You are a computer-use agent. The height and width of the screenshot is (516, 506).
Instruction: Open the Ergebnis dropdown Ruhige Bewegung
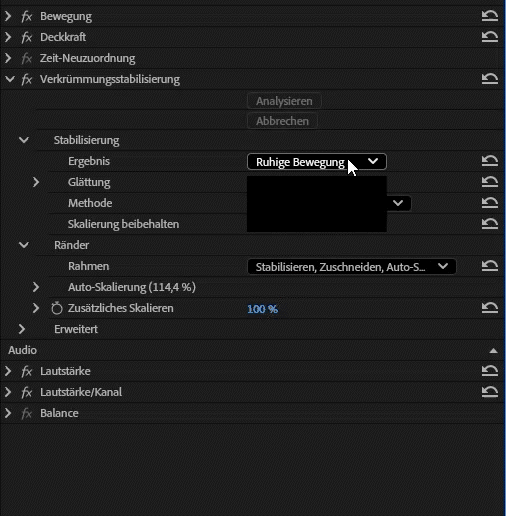coord(317,162)
